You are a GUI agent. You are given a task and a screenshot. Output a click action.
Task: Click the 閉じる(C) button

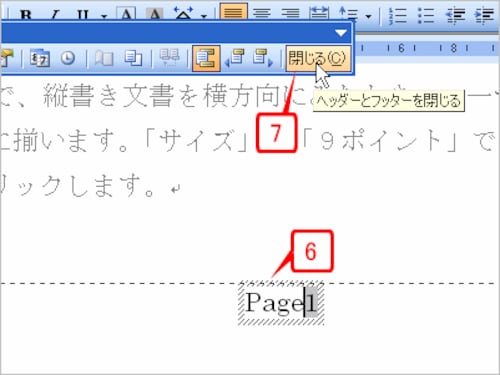pos(318,59)
